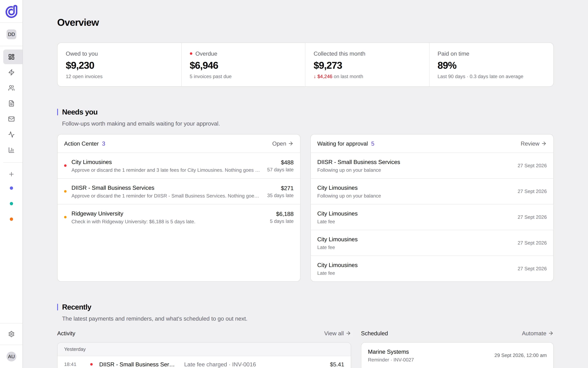Open the AU user avatar

pyautogui.click(x=11, y=357)
